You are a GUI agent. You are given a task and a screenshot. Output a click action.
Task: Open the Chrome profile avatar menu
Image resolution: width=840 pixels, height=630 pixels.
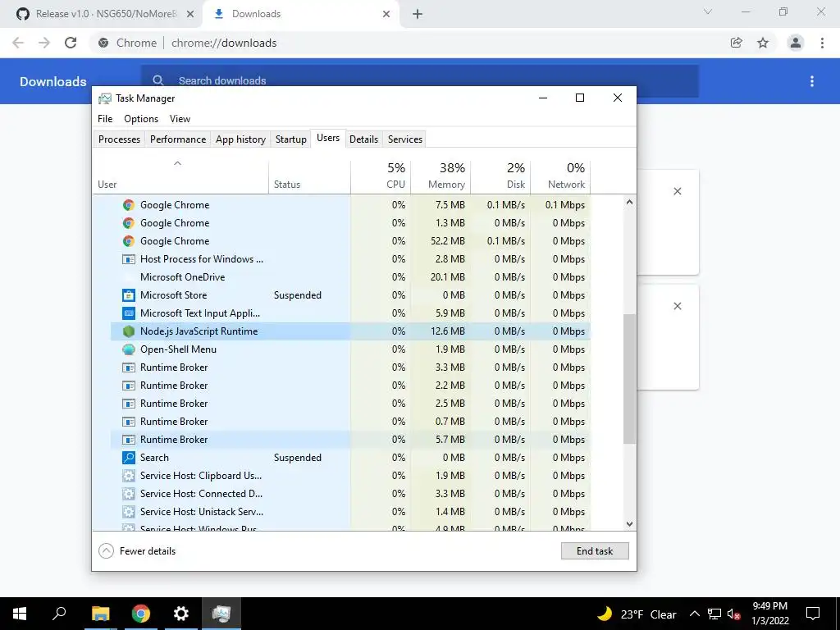point(796,43)
